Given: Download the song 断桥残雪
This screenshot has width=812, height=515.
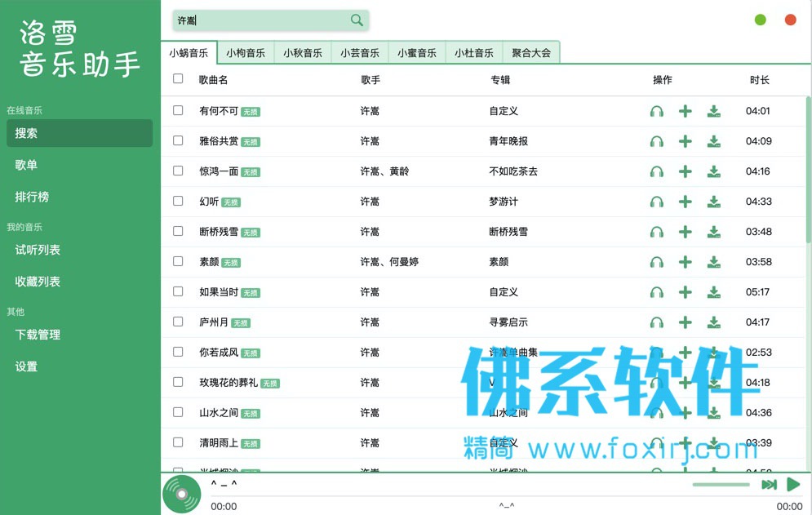Looking at the screenshot, I should (x=713, y=232).
